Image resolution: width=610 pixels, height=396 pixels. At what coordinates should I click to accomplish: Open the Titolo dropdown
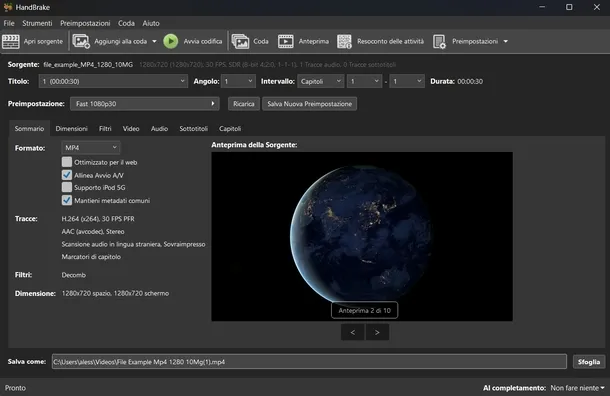[x=113, y=81]
